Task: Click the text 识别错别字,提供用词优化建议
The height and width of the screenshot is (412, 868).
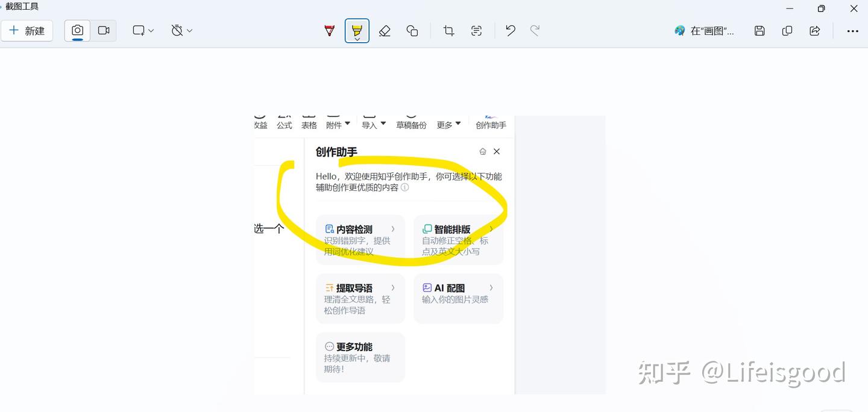Action: [x=357, y=246]
